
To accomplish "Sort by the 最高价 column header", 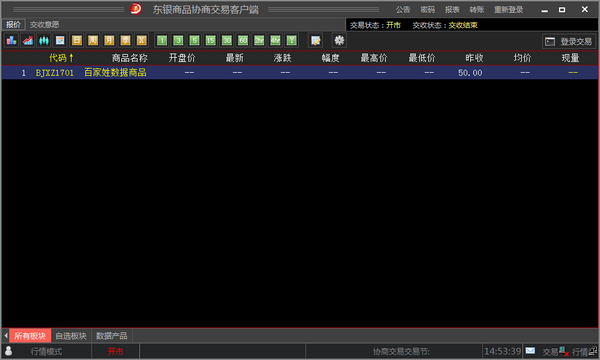I will (x=374, y=58).
